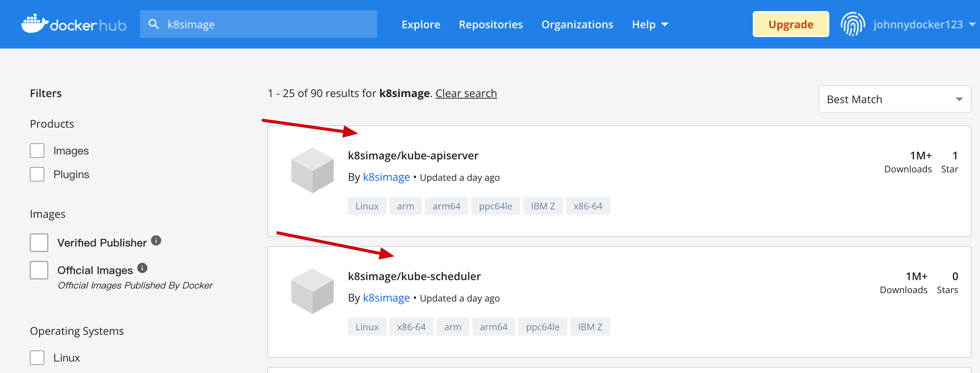Click the Filters heading
Image resolution: width=980 pixels, height=373 pixels.
(x=46, y=93)
